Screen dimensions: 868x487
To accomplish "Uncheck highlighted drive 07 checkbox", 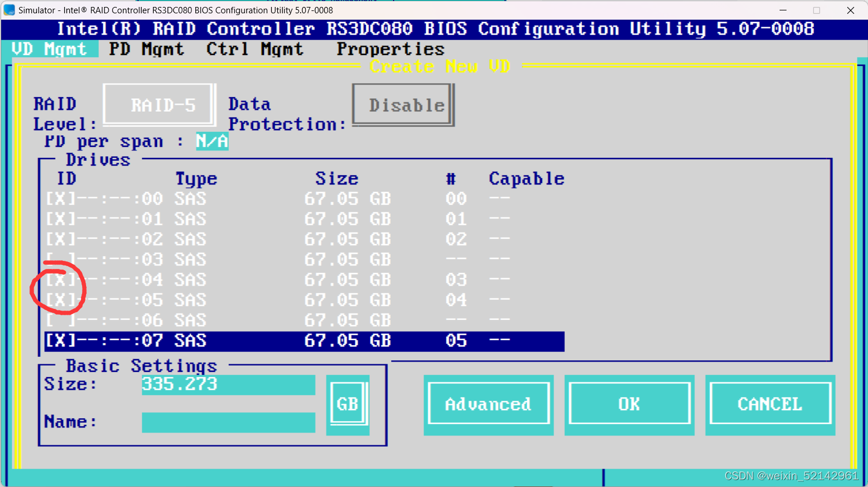I will (x=61, y=341).
